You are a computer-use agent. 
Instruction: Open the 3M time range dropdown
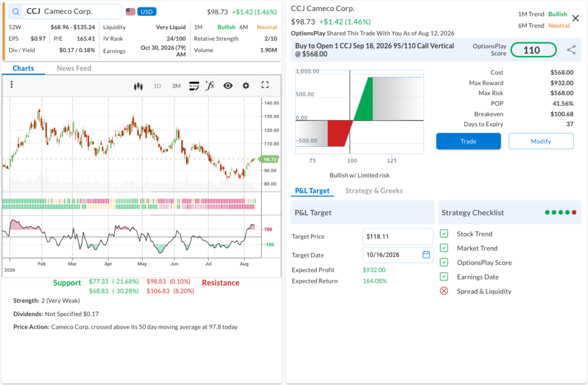click(x=176, y=86)
